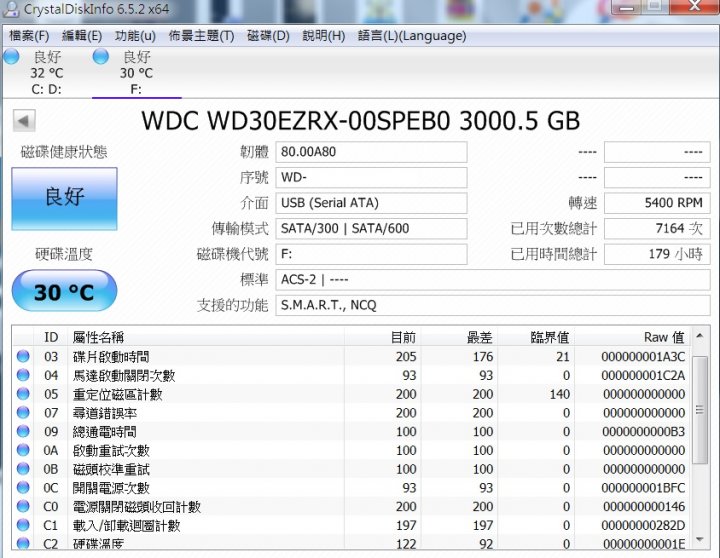The height and width of the screenshot is (558, 720).
Task: Select the 啟動重試次數 attribute row
Action: (x=352, y=450)
